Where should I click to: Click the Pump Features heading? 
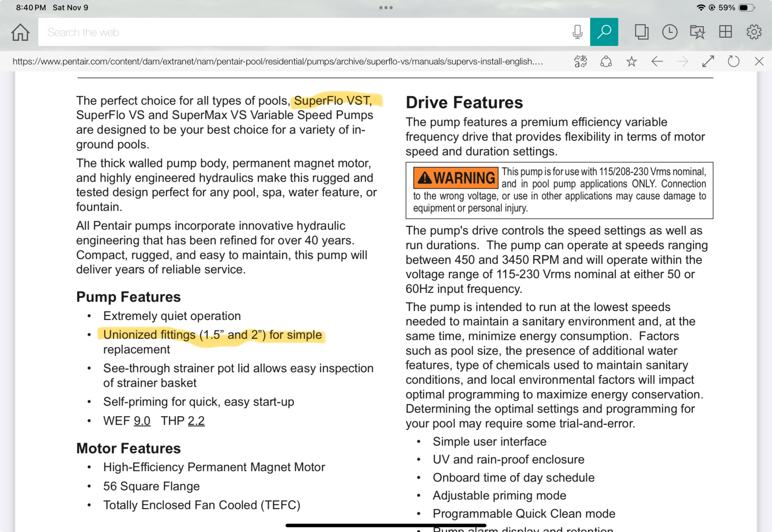128,297
